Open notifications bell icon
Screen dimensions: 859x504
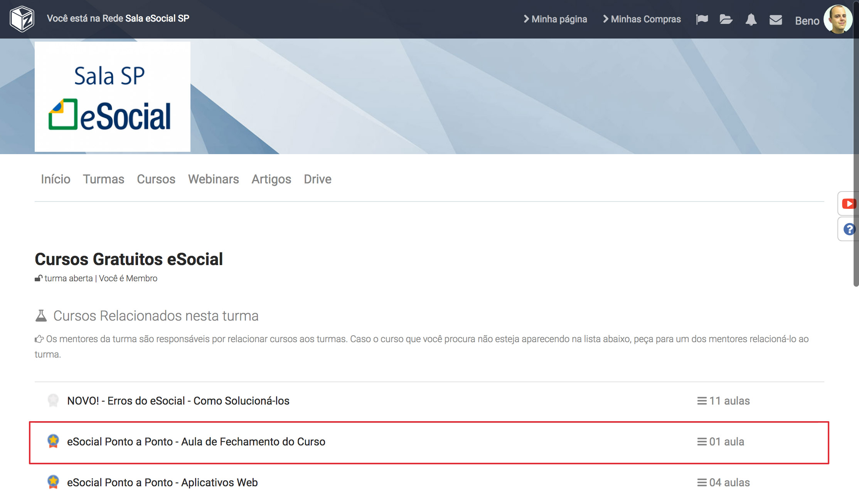coord(751,19)
